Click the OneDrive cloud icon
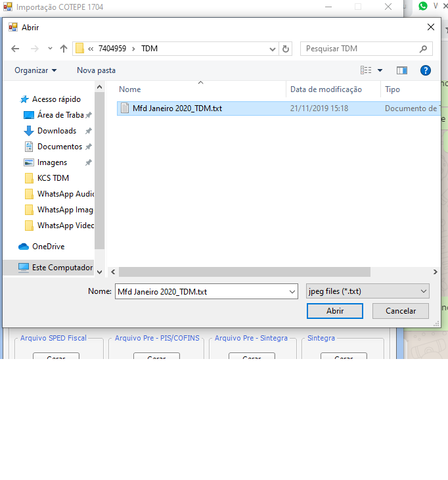Image resolution: width=448 pixels, height=480 pixels. pos(24,247)
